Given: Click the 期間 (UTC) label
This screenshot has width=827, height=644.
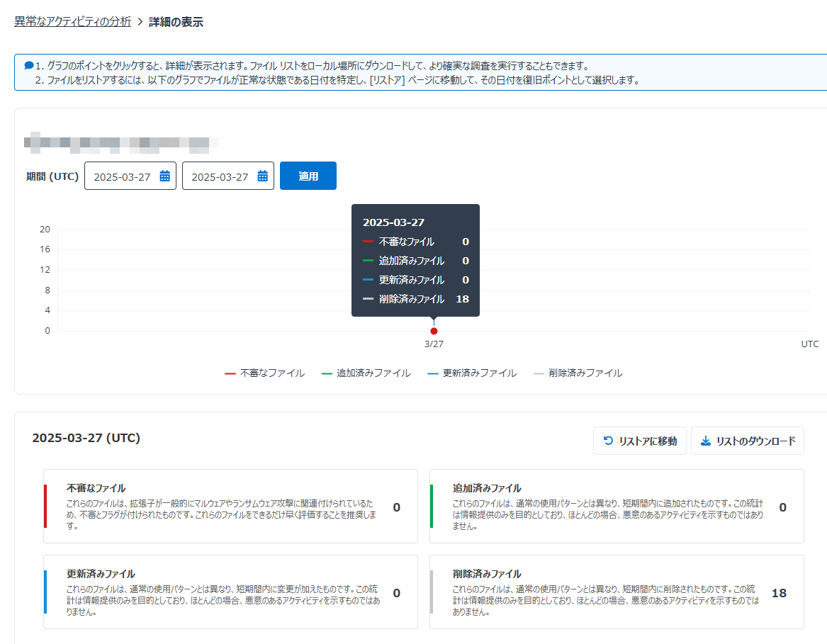Looking at the screenshot, I should [52, 176].
